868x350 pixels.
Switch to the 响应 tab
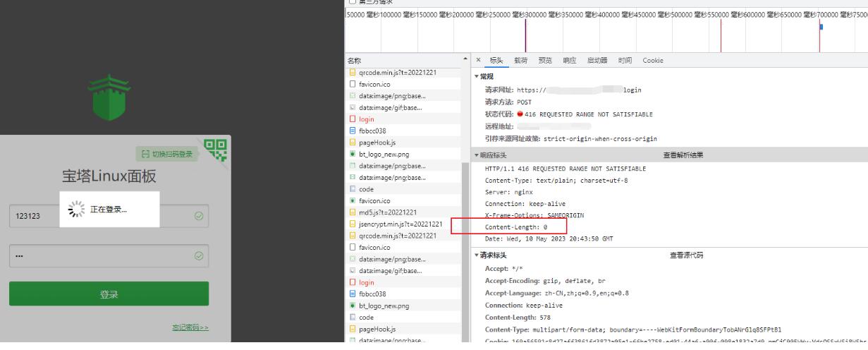tap(569, 61)
